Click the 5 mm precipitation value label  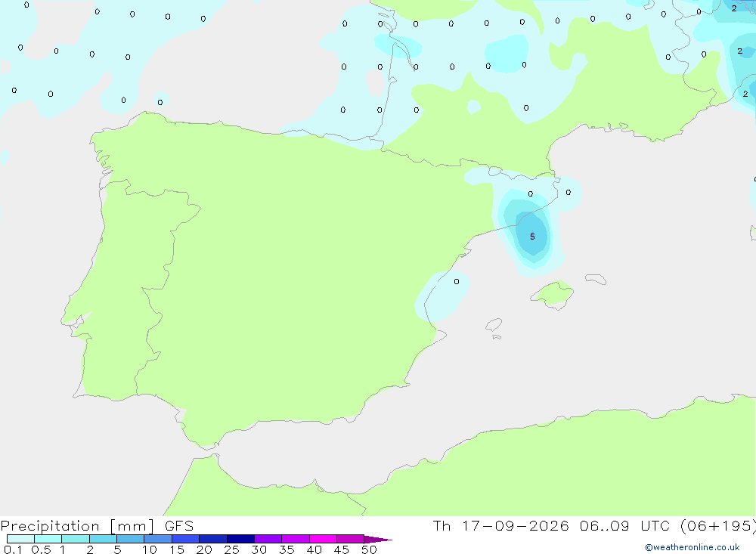pos(532,237)
